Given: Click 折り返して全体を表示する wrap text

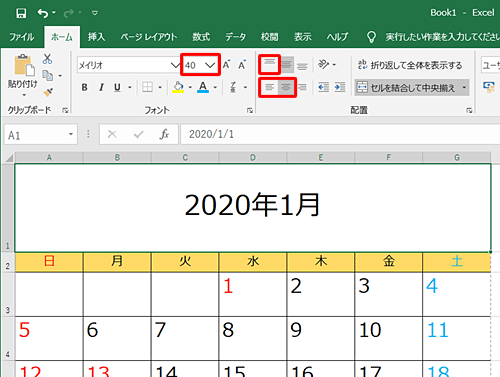Looking at the screenshot, I should click(x=410, y=65).
